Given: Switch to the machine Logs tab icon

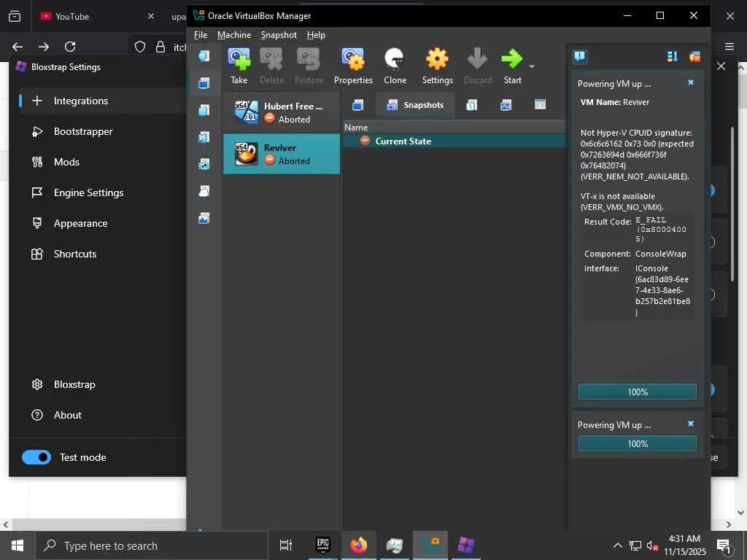Looking at the screenshot, I should coord(472,105).
